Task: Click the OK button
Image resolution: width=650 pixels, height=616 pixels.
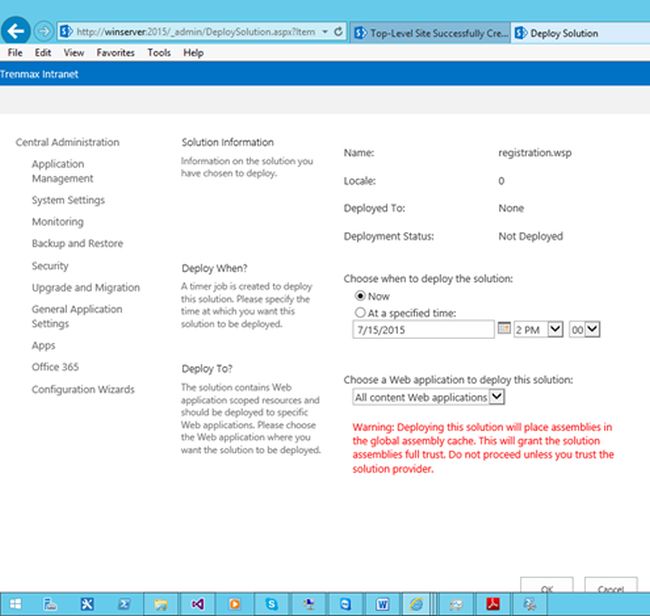Action: pos(547,585)
